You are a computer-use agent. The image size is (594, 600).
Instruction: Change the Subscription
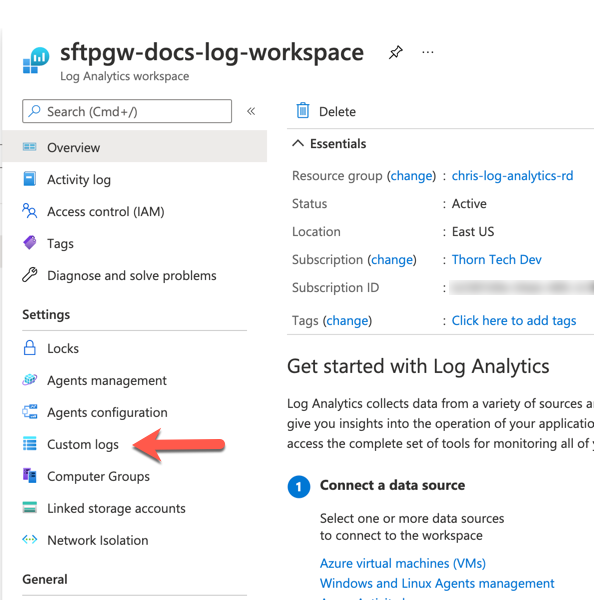click(392, 260)
